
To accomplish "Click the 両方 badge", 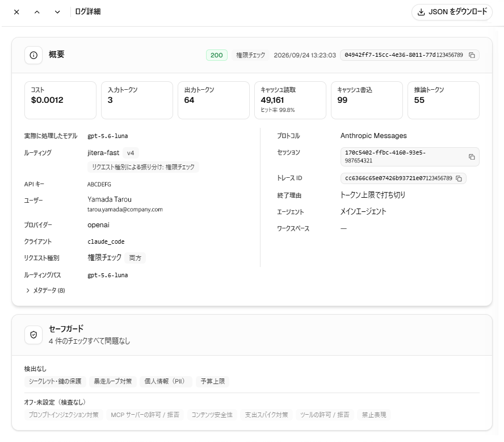I will pyautogui.click(x=135, y=258).
